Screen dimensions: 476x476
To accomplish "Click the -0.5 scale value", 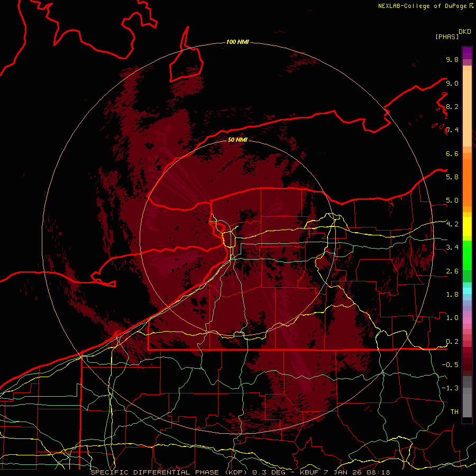I will 450,364.
